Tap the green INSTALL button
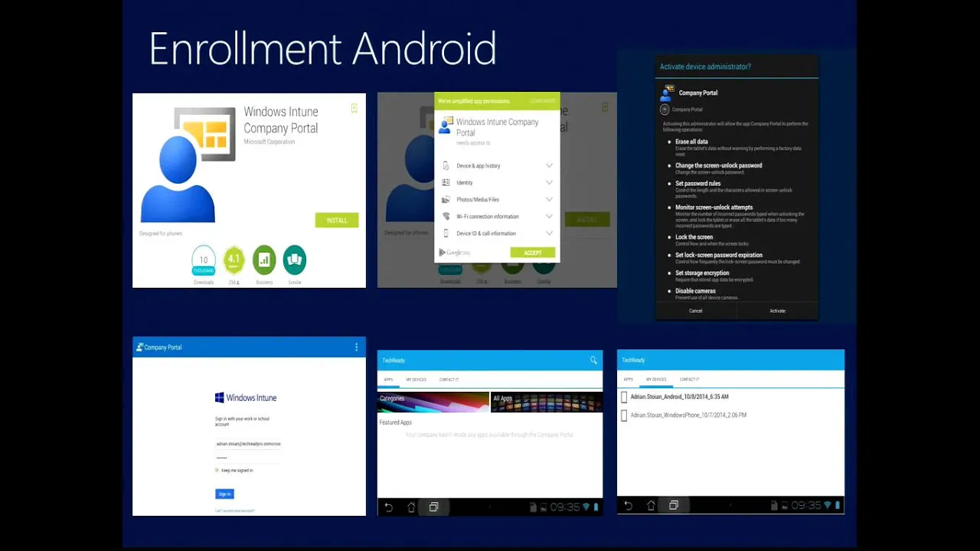 click(x=337, y=220)
